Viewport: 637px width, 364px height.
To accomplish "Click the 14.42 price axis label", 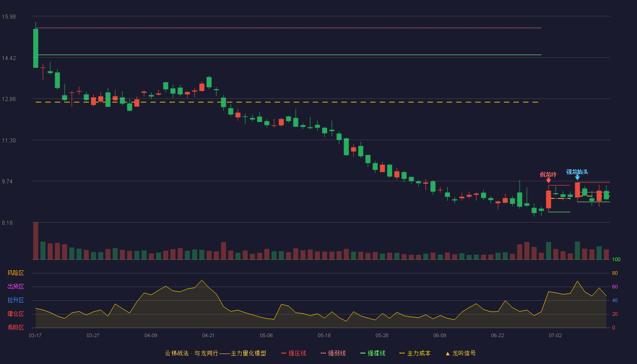I will click(x=9, y=58).
